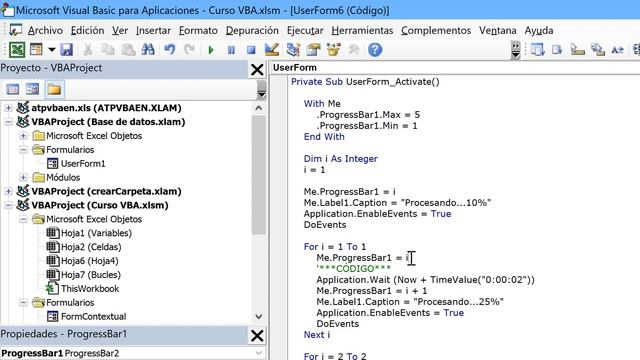640x360 pixels.
Task: Click the Toolbox icon in toolbar
Action: tap(354, 50)
